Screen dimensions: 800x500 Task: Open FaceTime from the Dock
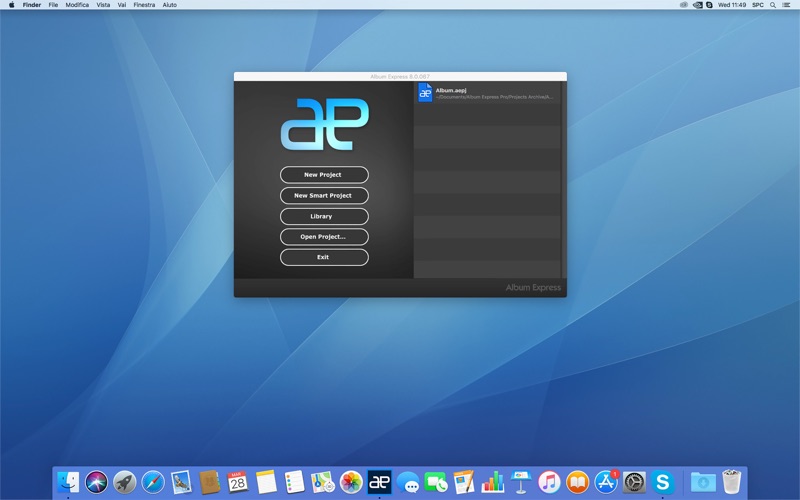tap(436, 482)
